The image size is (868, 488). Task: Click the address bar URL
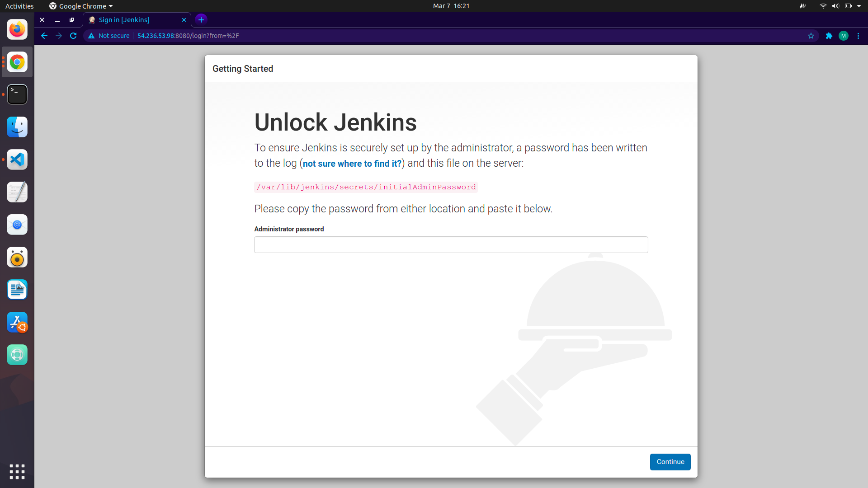(x=188, y=36)
